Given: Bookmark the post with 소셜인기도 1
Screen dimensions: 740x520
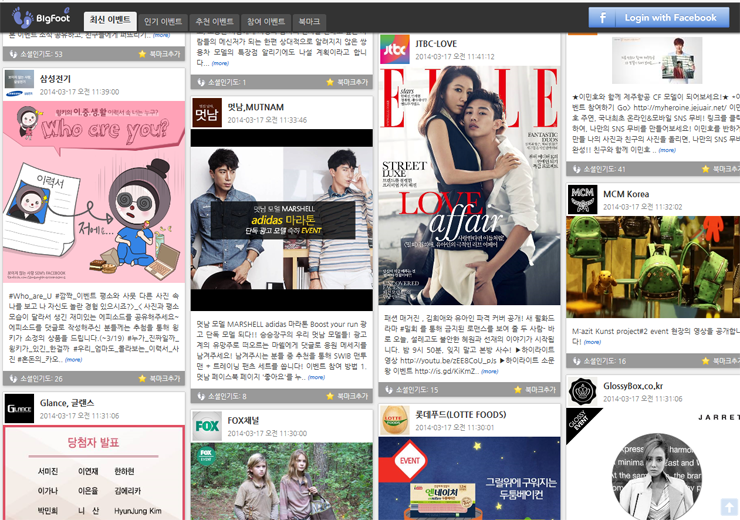Looking at the screenshot, I should 347,82.
